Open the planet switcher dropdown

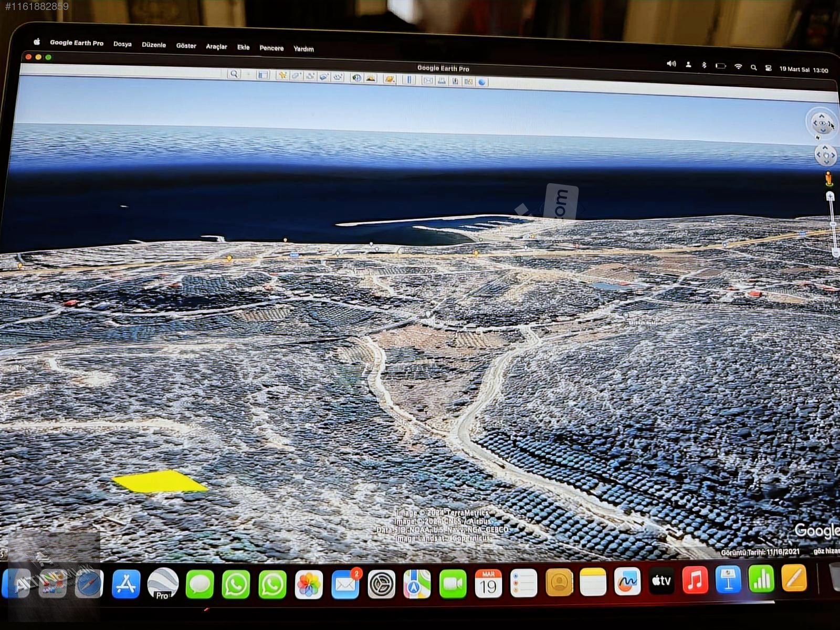(x=390, y=79)
